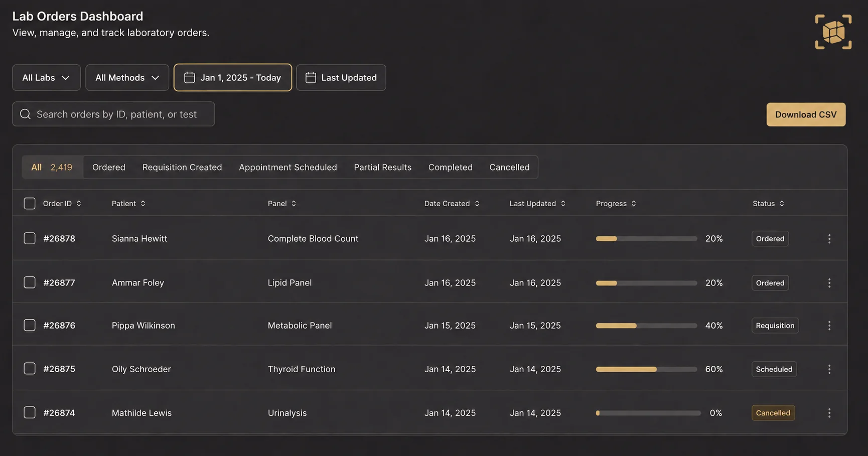Viewport: 868px width, 456px height.
Task: Select Oily Schroeder's order checkbox
Action: pos(30,369)
